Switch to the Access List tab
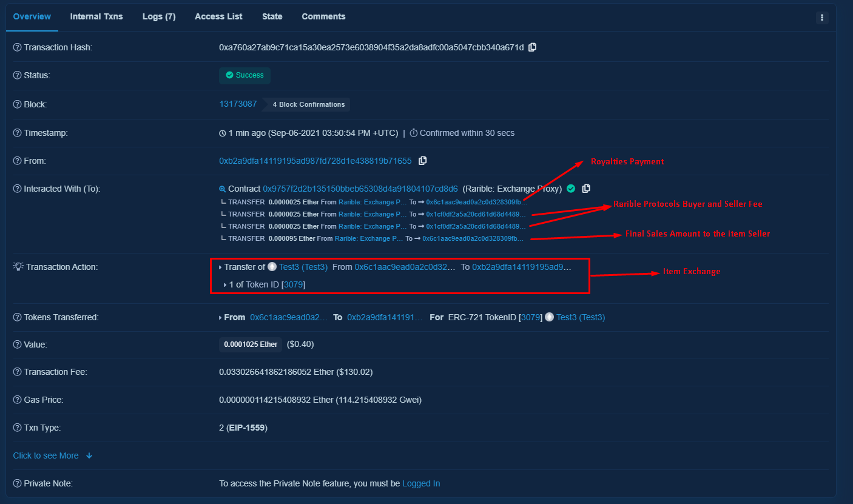853x504 pixels. click(218, 16)
